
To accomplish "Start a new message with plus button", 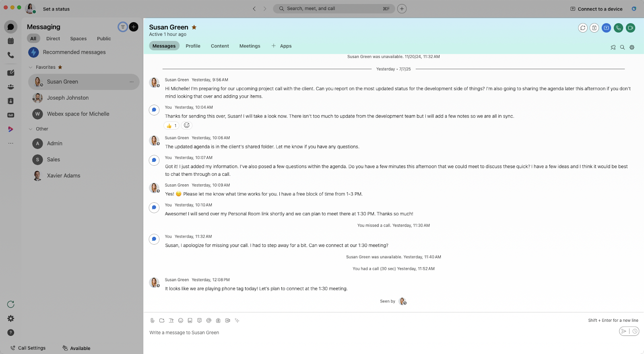I will click(x=134, y=27).
